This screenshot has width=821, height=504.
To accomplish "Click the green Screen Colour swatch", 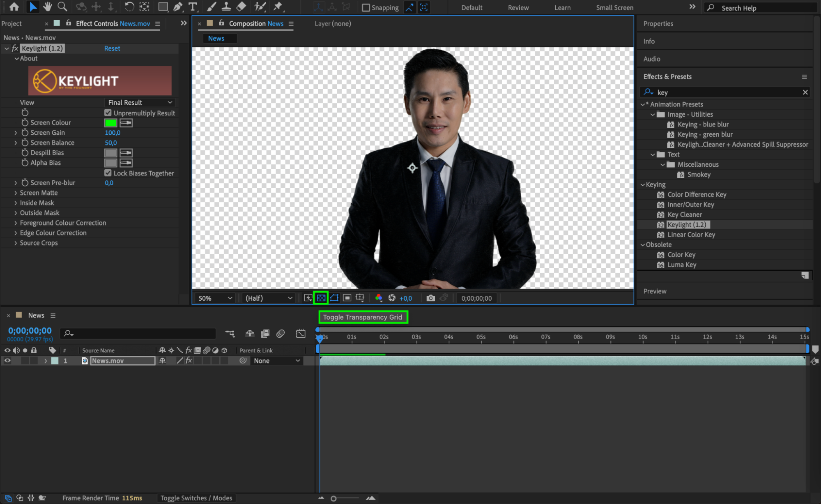I will [x=110, y=123].
